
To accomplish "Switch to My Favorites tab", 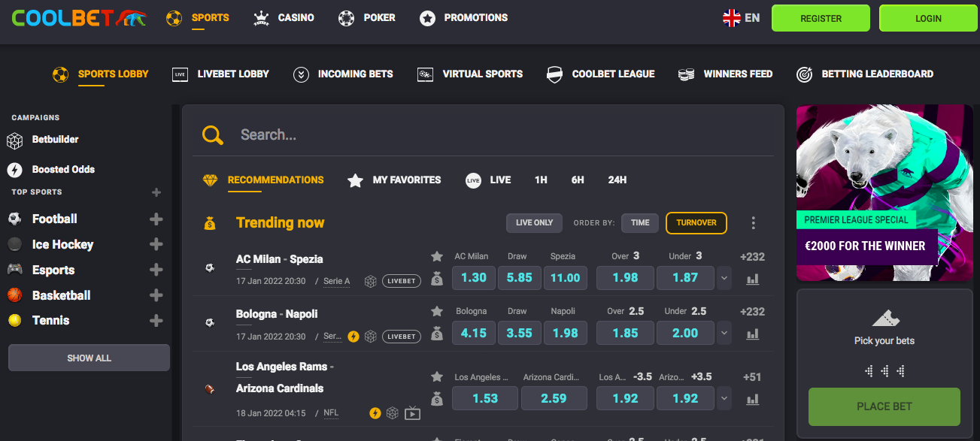I will tap(394, 180).
